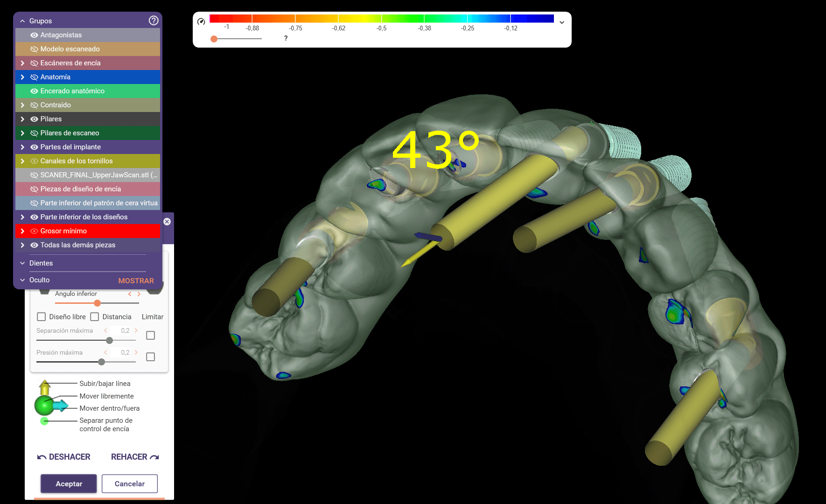Click the Angulo inferior slider handle

97,303
